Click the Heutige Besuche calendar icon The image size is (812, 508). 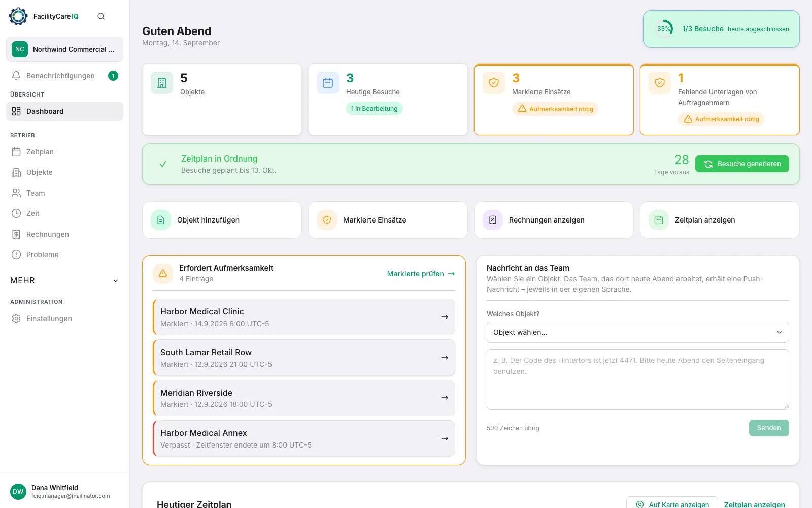[x=328, y=83]
